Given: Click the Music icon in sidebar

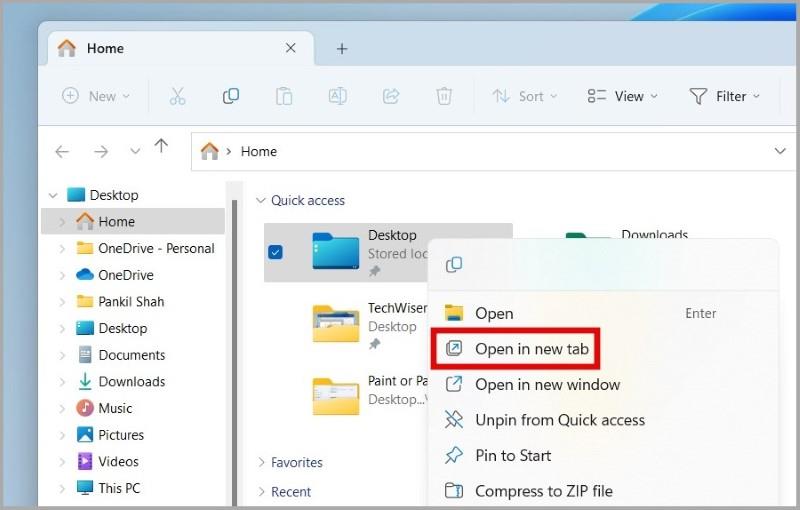Looking at the screenshot, I should point(85,408).
